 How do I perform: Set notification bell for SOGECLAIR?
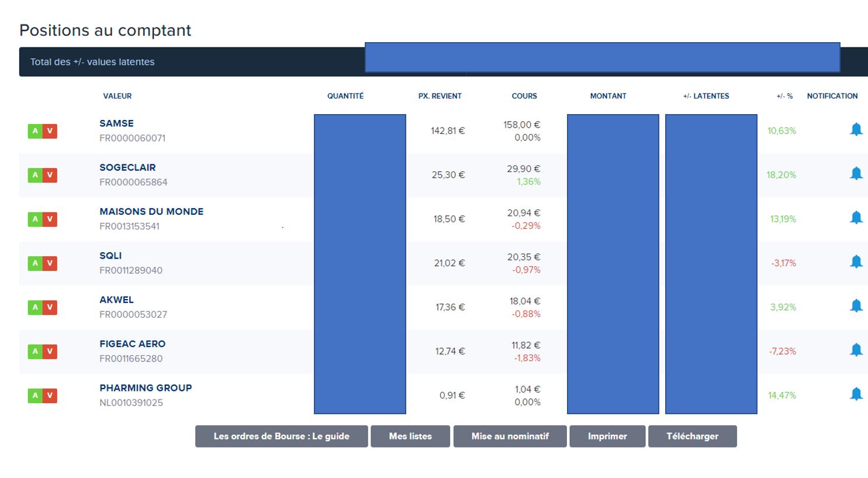pos(856,173)
